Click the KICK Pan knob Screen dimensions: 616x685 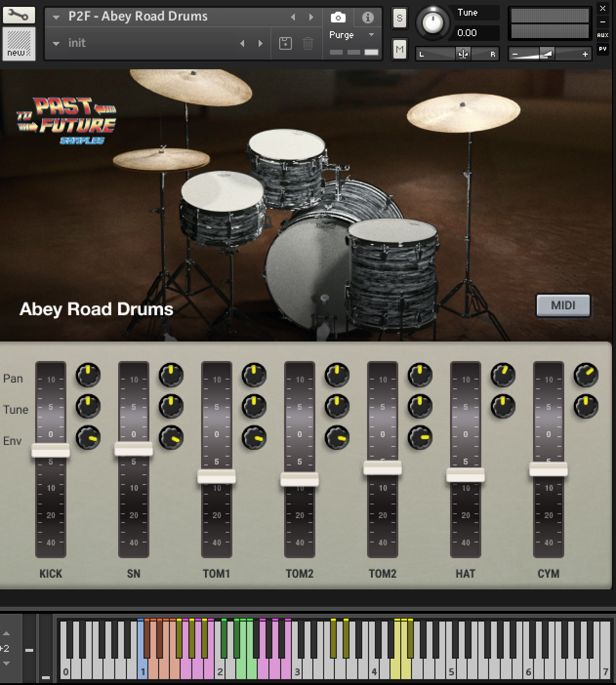pyautogui.click(x=88, y=375)
